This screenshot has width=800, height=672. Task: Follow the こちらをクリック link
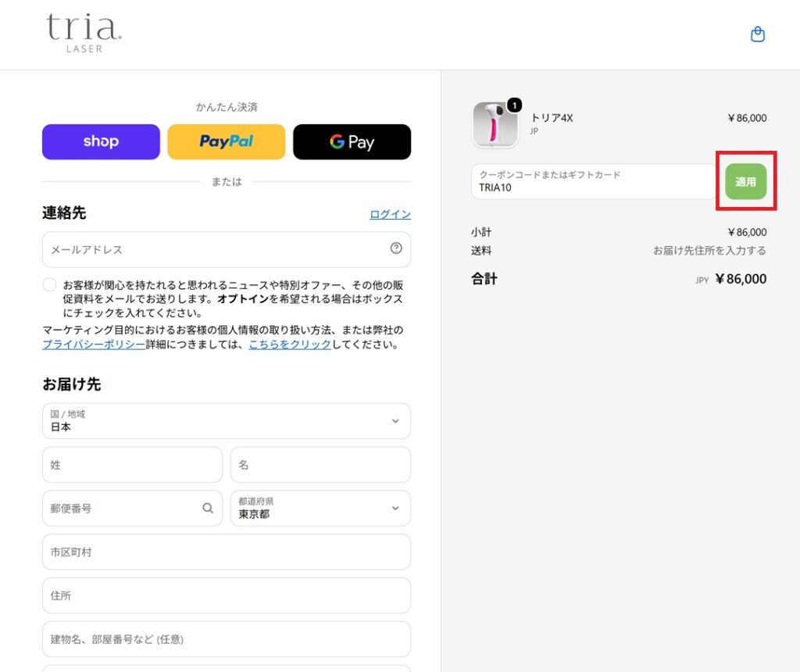coord(290,345)
